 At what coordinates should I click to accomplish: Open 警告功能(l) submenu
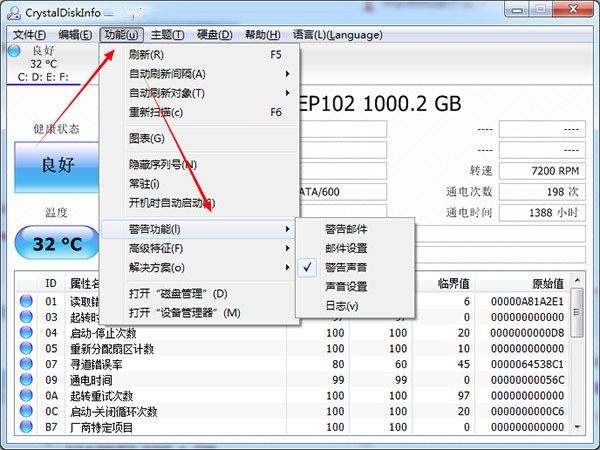198,229
